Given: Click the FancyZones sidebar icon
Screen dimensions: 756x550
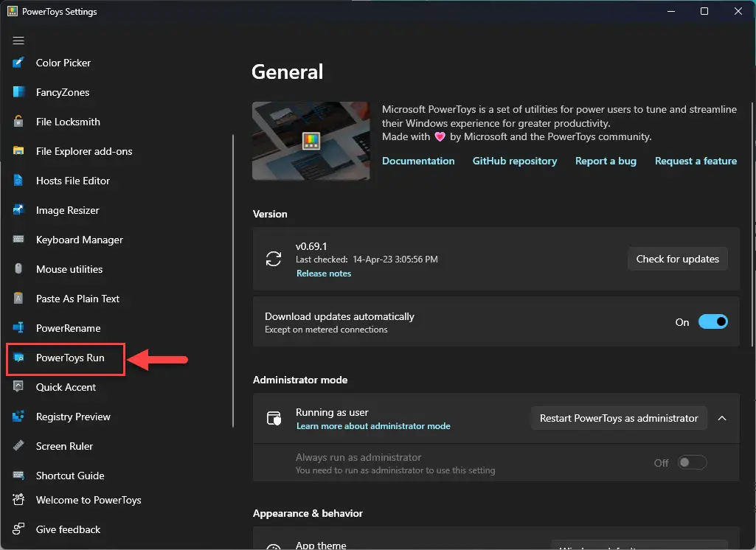Looking at the screenshot, I should click(x=18, y=92).
